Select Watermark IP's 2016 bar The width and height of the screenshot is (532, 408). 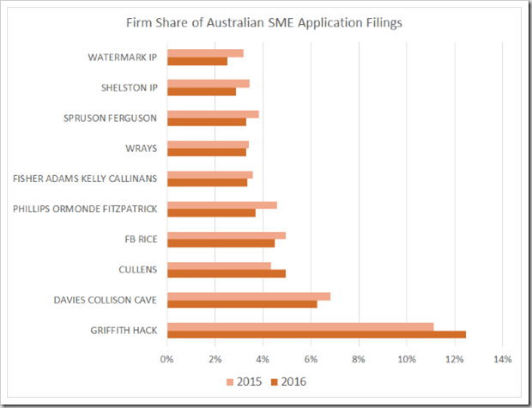tap(197, 61)
